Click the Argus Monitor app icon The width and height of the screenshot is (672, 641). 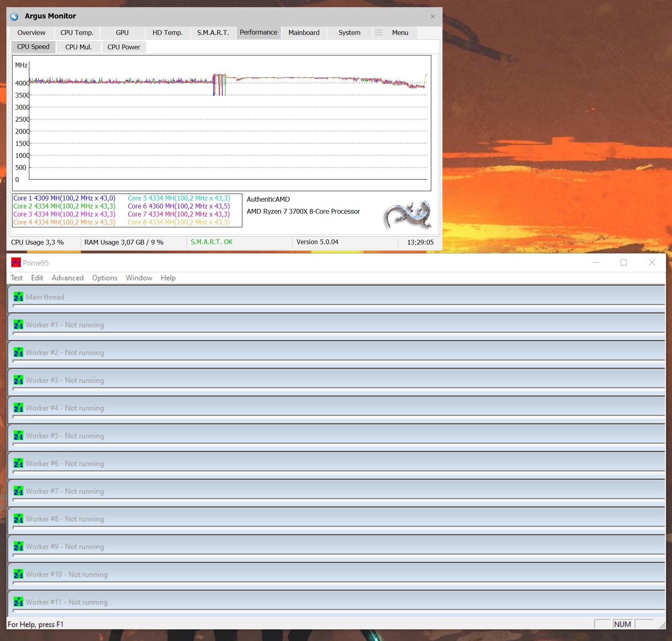coord(14,16)
